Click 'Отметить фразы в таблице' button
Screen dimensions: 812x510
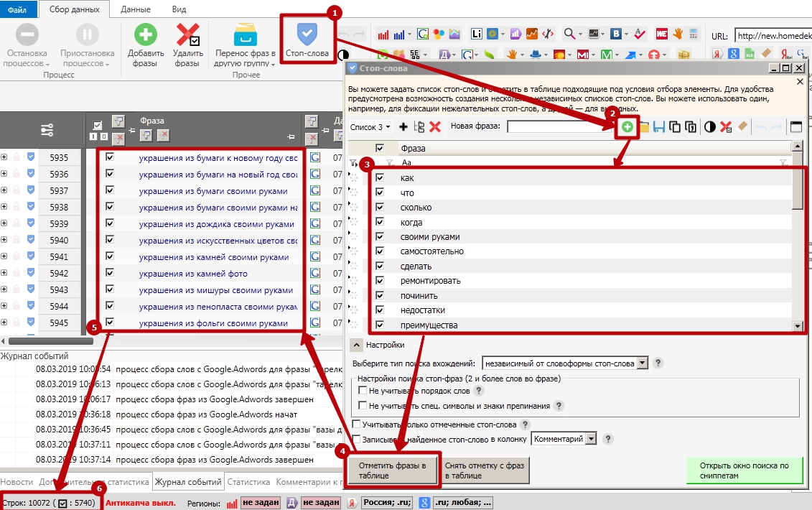tap(393, 470)
